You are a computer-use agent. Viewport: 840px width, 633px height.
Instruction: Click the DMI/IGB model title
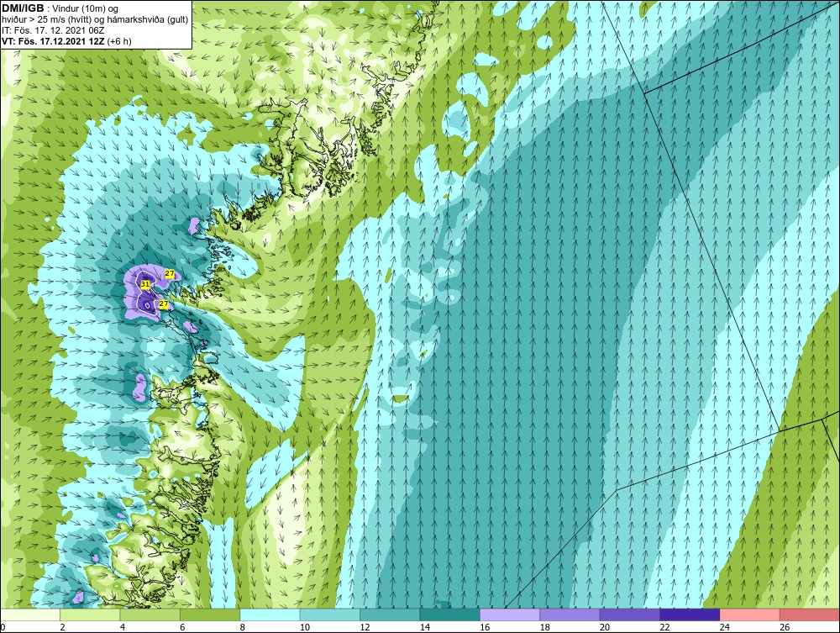click(x=23, y=8)
